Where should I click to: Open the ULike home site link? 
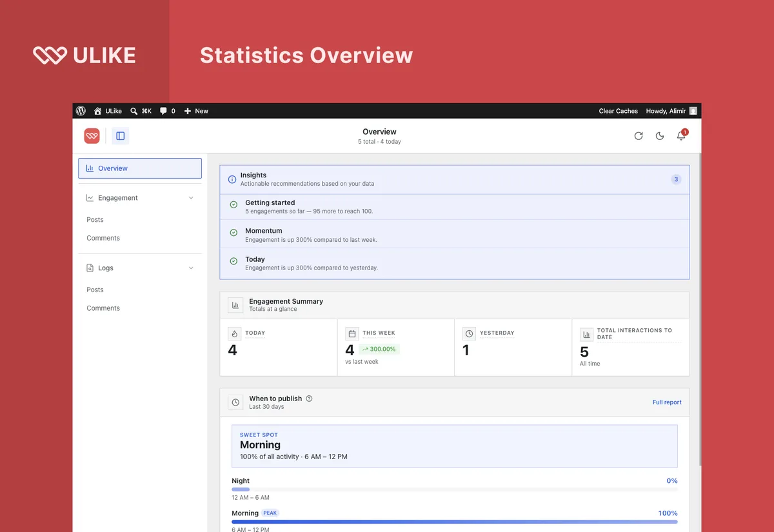108,111
